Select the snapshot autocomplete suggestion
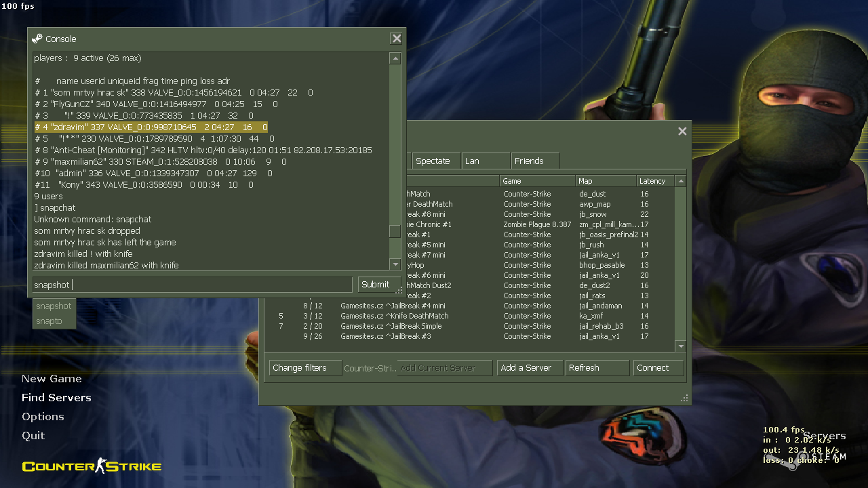The image size is (868, 488). [x=54, y=306]
